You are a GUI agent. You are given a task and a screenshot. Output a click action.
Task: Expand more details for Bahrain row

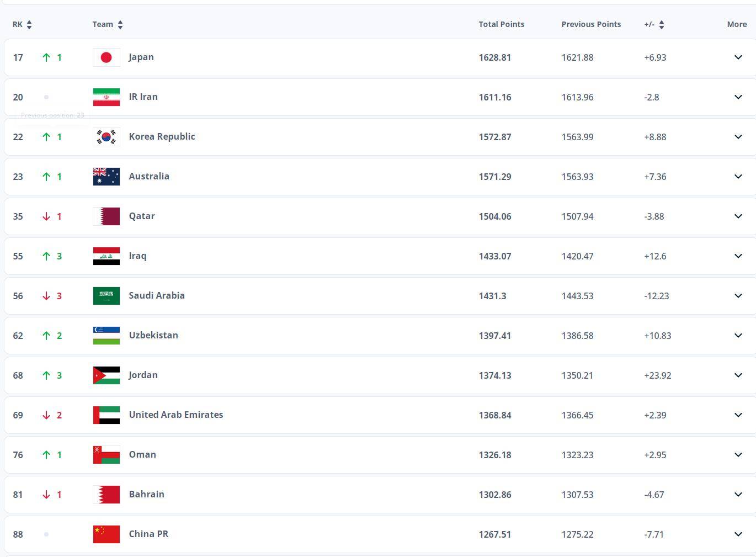pos(738,495)
